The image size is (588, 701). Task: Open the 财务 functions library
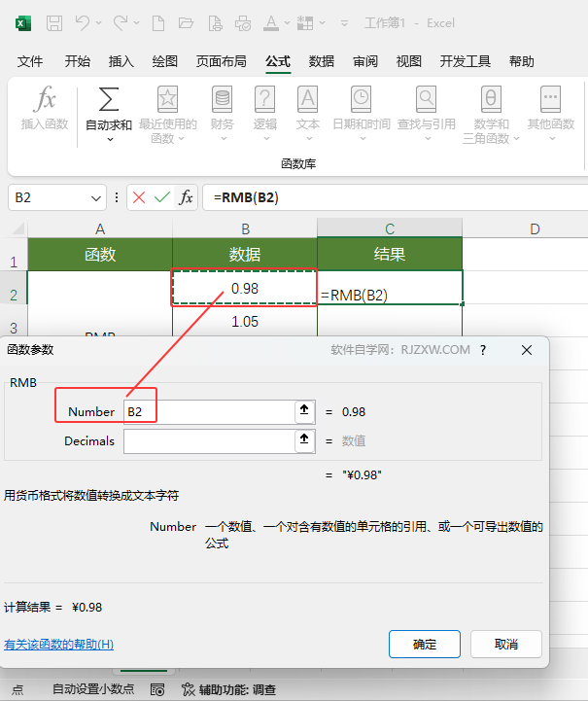(222, 114)
